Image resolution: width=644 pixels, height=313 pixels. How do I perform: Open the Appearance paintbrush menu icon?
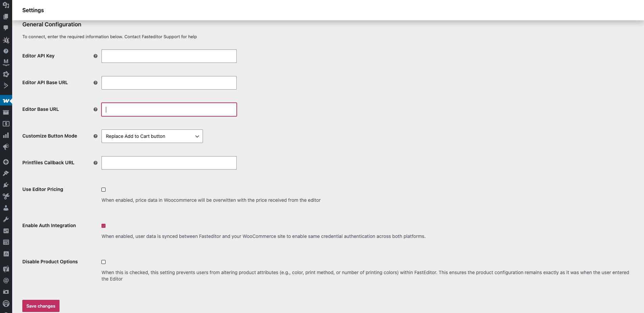point(6,173)
